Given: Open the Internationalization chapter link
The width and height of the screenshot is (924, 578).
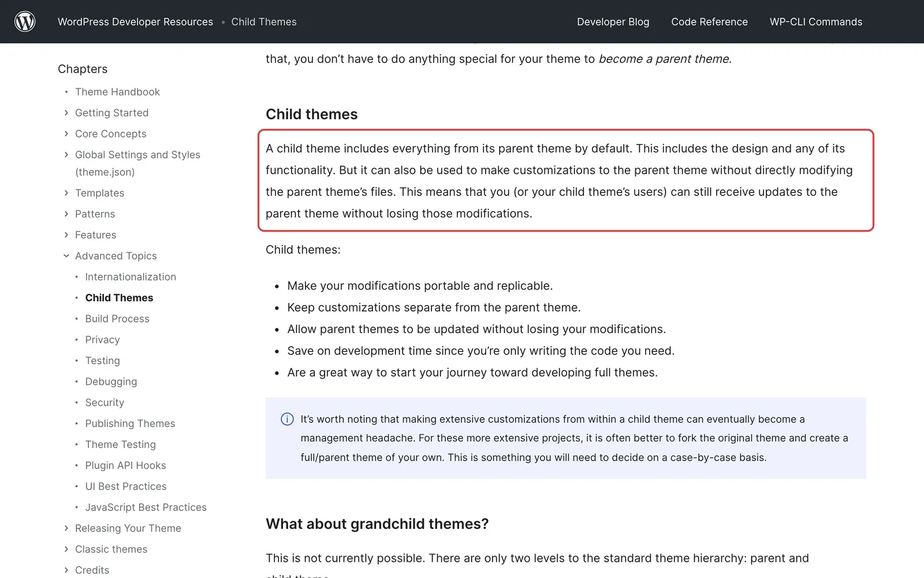Looking at the screenshot, I should pos(131,277).
